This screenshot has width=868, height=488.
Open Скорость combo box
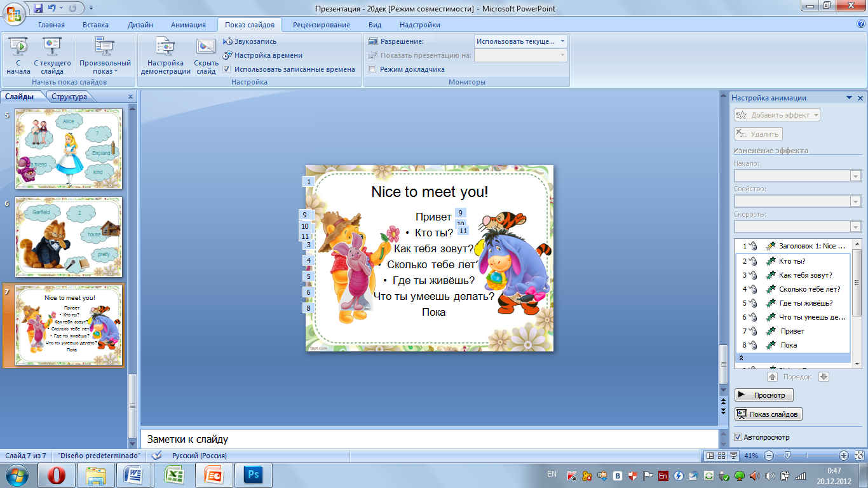tap(797, 227)
